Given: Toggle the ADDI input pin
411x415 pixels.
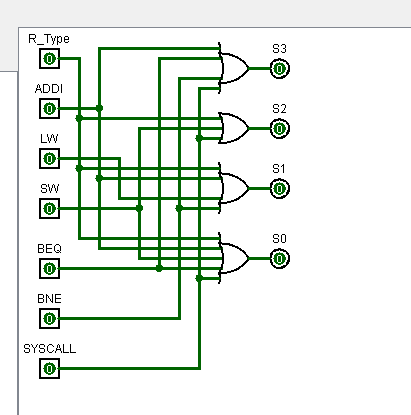Looking at the screenshot, I should coord(50,109).
